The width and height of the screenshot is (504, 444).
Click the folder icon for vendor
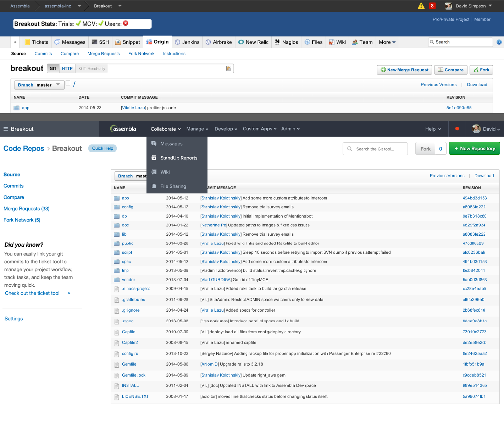(117, 280)
